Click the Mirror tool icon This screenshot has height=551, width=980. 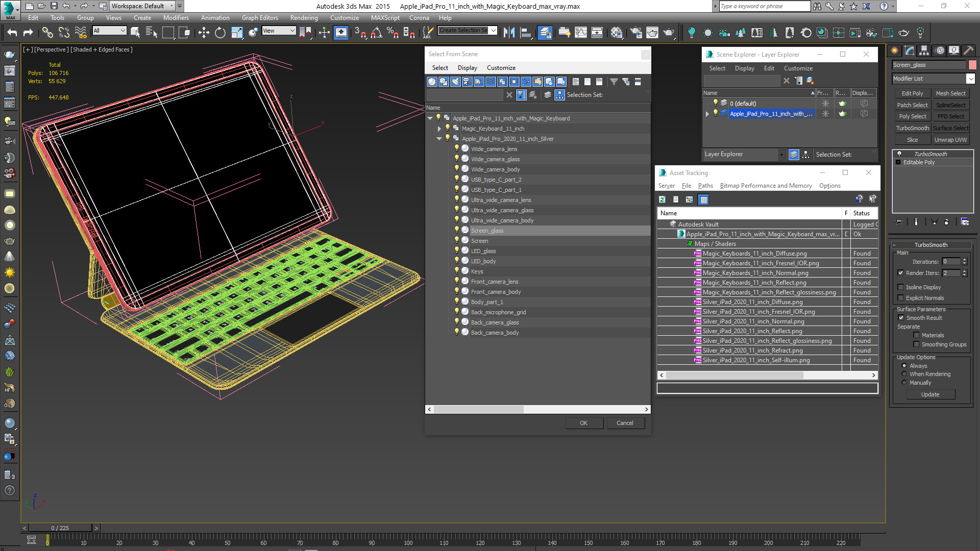point(509,33)
